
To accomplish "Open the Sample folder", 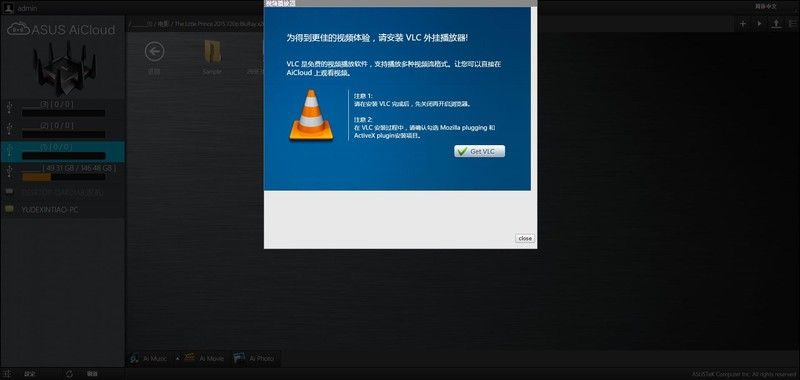I will [x=212, y=58].
